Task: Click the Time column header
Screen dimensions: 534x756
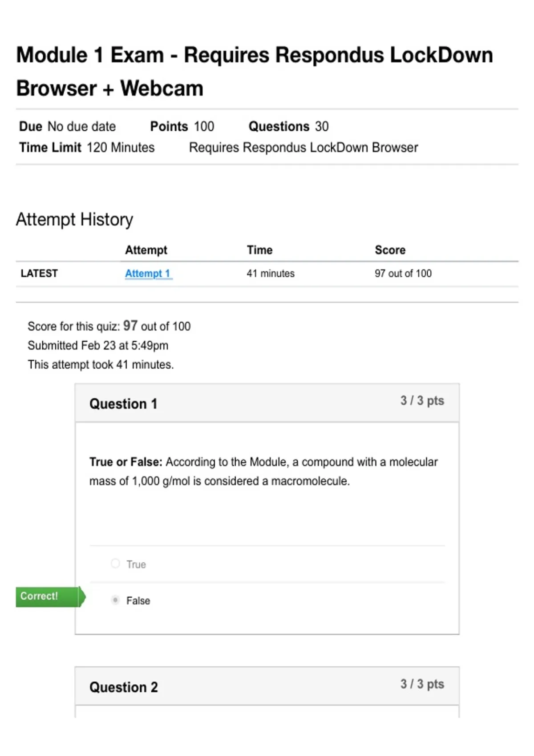Action: 259,250
